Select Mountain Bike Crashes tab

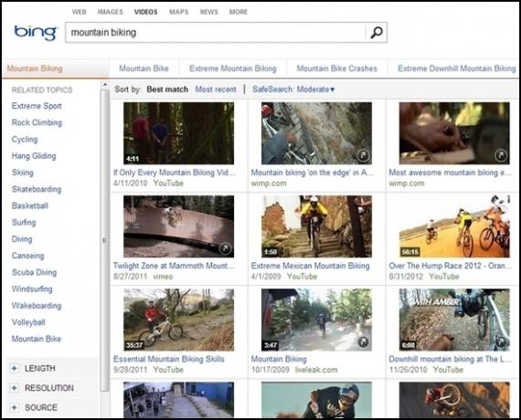(337, 68)
